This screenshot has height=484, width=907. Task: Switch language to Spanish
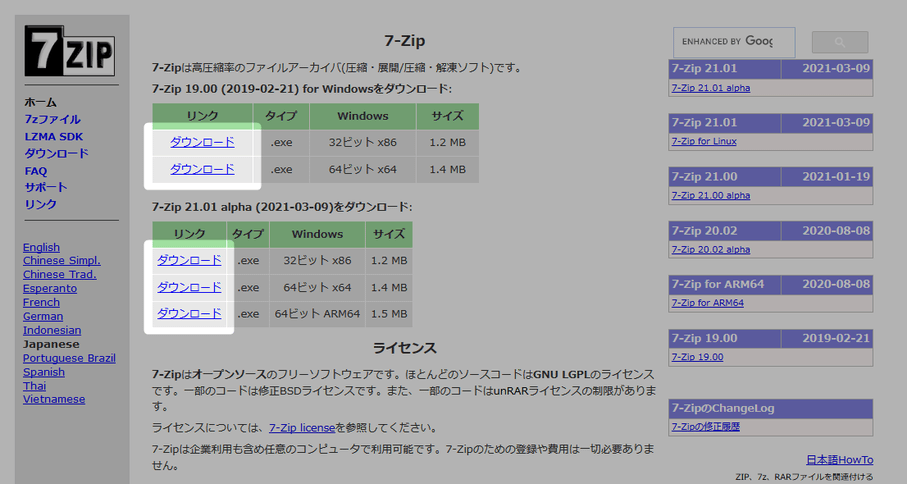[44, 372]
